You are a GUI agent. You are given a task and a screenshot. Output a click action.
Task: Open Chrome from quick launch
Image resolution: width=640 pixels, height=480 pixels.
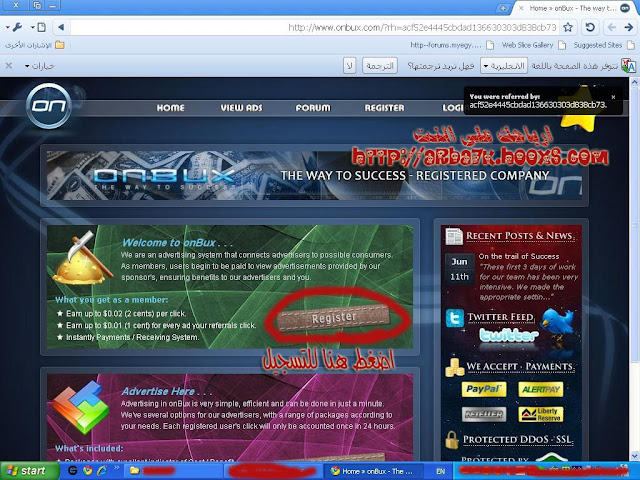click(87, 471)
